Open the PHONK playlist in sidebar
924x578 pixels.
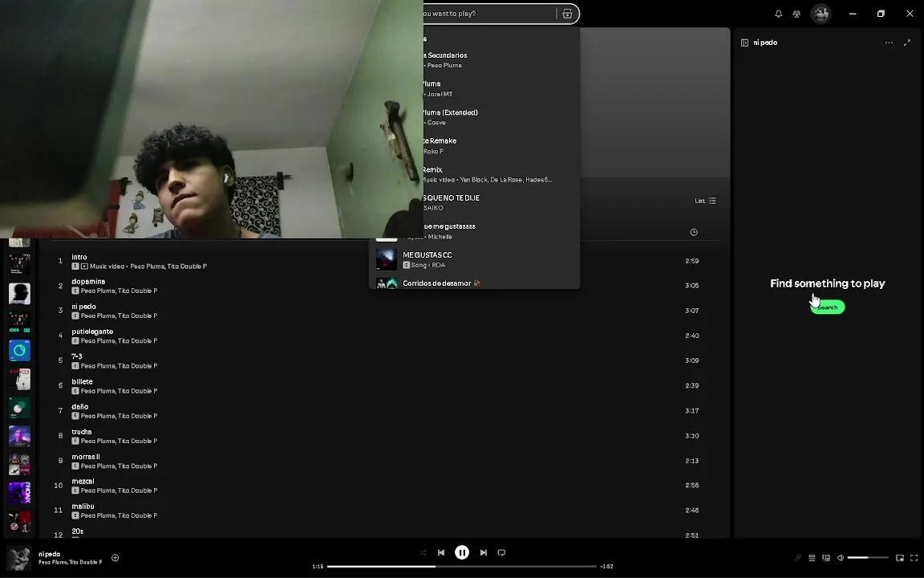(19, 493)
